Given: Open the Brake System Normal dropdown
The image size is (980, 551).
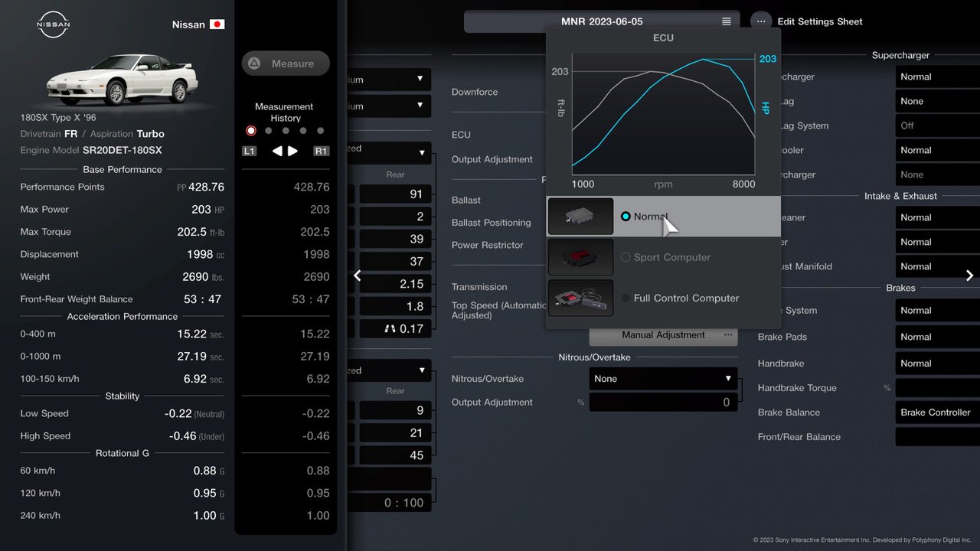Looking at the screenshot, I should [938, 310].
